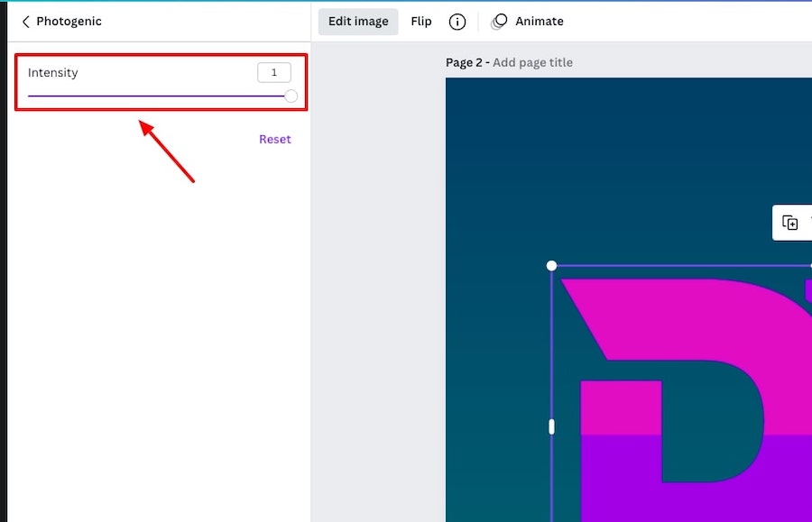Click the Animate overlapping-circles icon

click(499, 22)
